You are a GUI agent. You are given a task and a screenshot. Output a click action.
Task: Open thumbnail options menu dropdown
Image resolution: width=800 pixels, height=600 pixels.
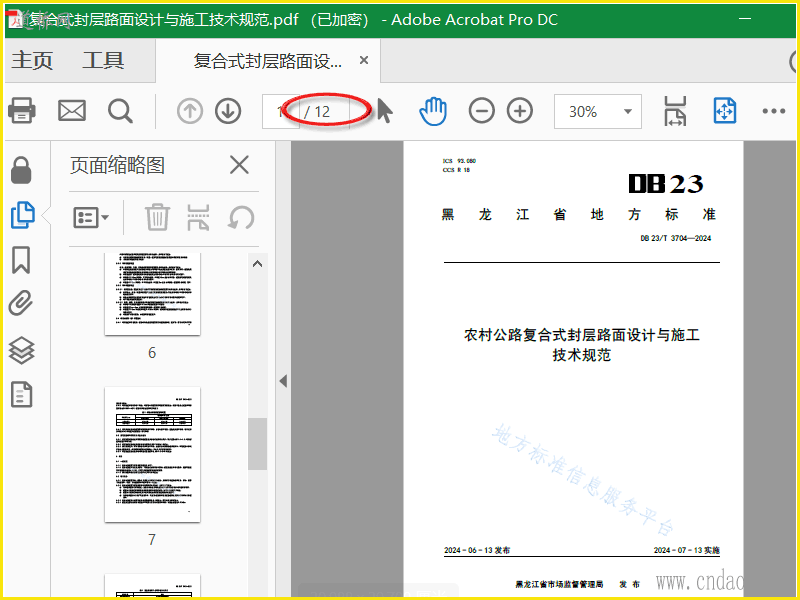coord(91,217)
